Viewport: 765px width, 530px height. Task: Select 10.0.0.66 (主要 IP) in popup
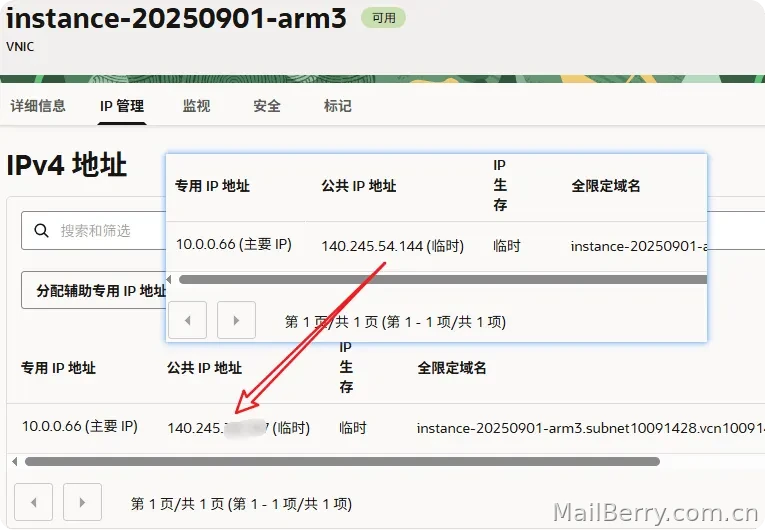point(234,244)
